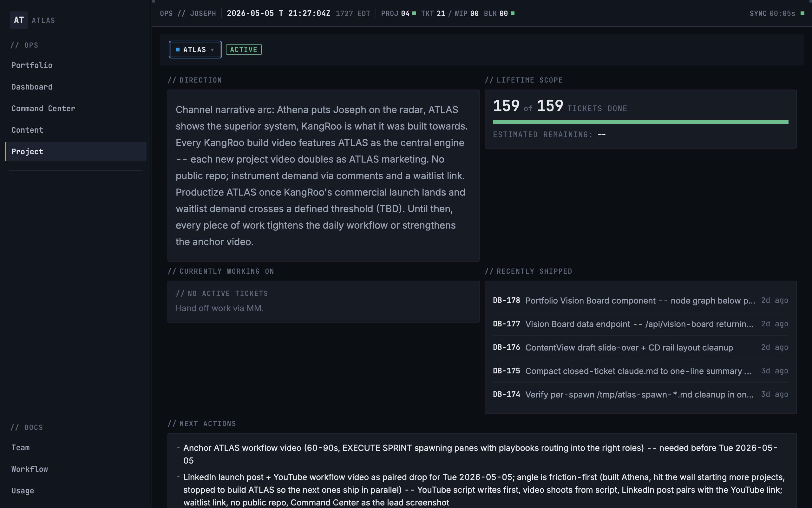
Task: Click the 1727 EDT local time
Action: [x=353, y=13]
